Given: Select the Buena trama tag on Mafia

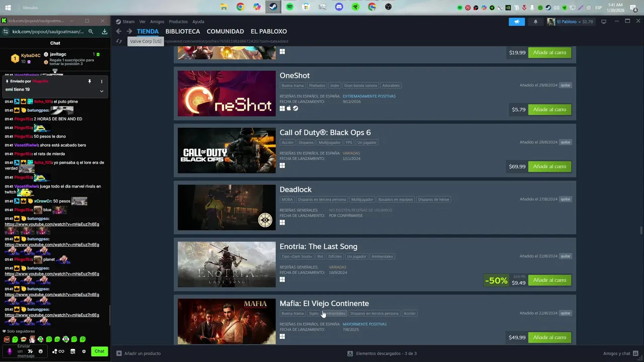Looking at the screenshot, I should pos(292,313).
